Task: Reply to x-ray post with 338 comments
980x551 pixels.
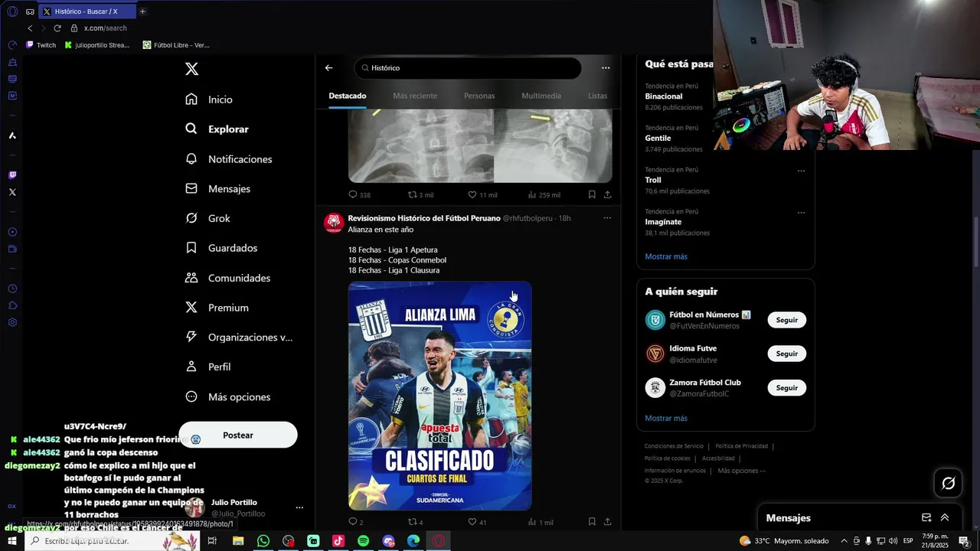Action: (359, 195)
